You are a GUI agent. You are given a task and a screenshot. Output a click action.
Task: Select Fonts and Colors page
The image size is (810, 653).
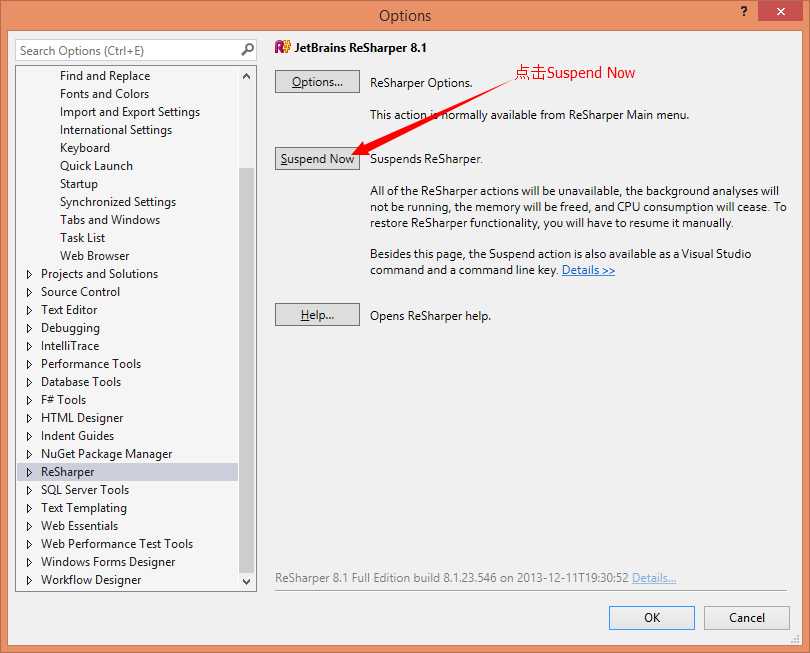pyautogui.click(x=104, y=94)
